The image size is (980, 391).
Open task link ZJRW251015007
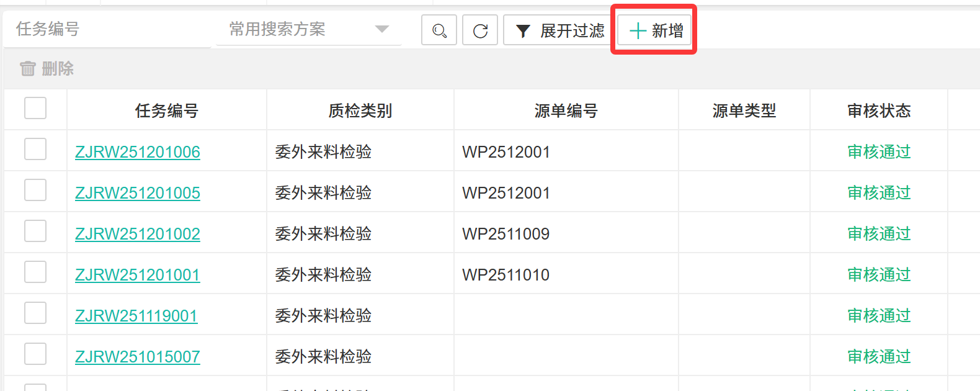tap(138, 357)
